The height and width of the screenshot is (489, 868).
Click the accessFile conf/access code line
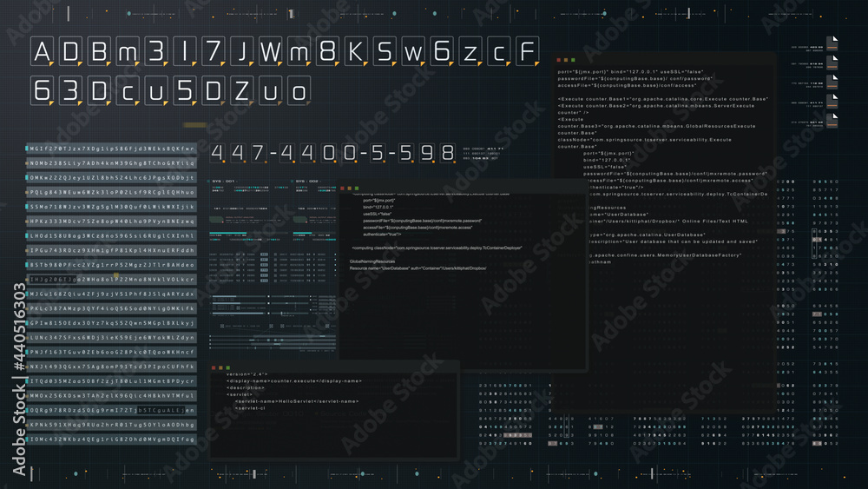pyautogui.click(x=627, y=85)
